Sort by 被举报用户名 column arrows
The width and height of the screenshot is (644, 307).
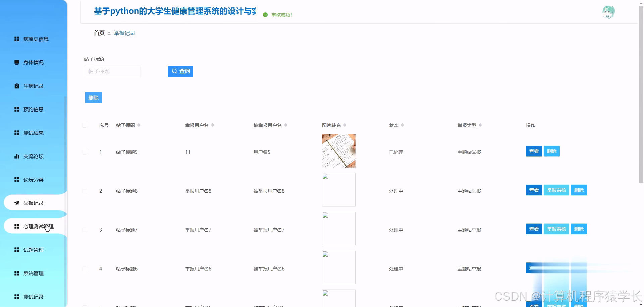click(286, 125)
